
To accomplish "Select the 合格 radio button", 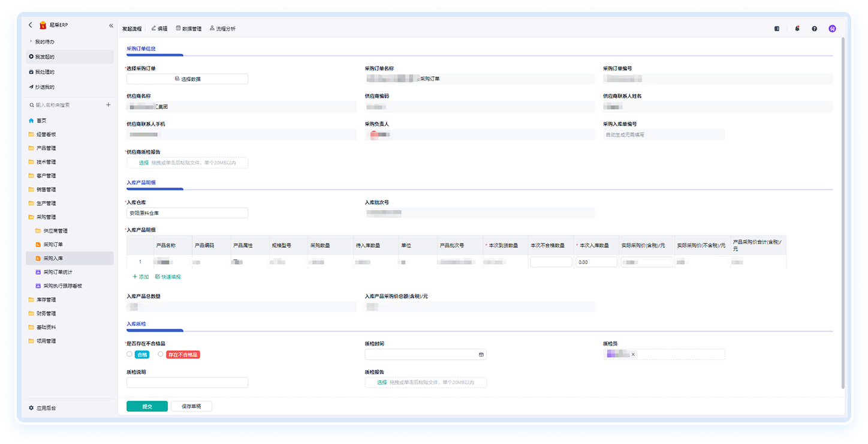I will point(129,355).
